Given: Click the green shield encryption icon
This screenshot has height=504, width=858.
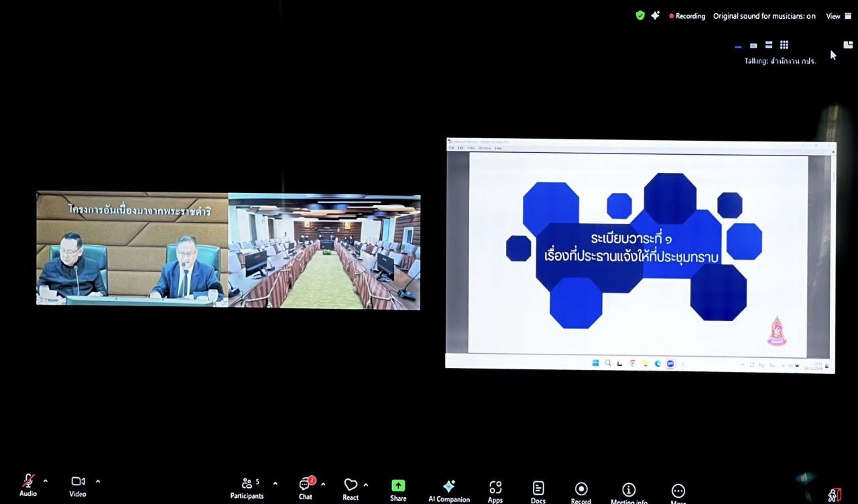Looking at the screenshot, I should coord(640,15).
